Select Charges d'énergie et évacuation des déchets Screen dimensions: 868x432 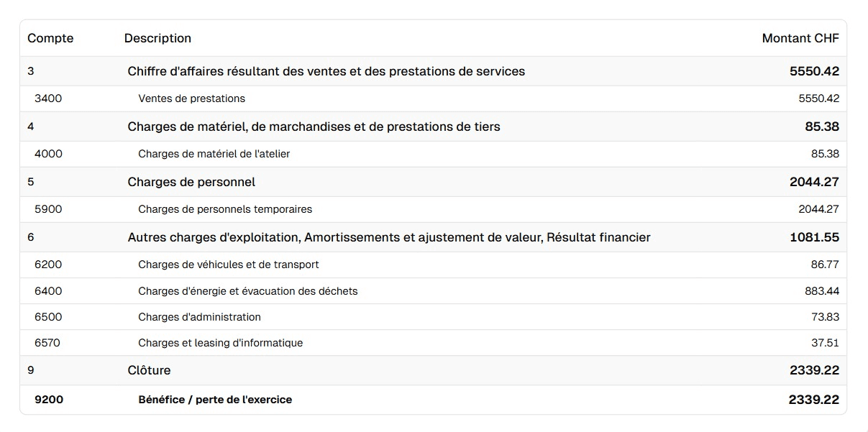tap(247, 291)
